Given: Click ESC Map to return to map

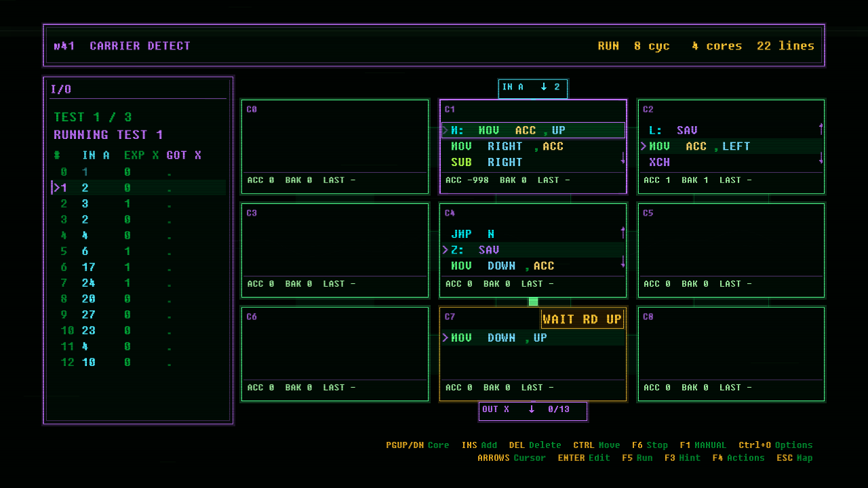Looking at the screenshot, I should tap(794, 457).
